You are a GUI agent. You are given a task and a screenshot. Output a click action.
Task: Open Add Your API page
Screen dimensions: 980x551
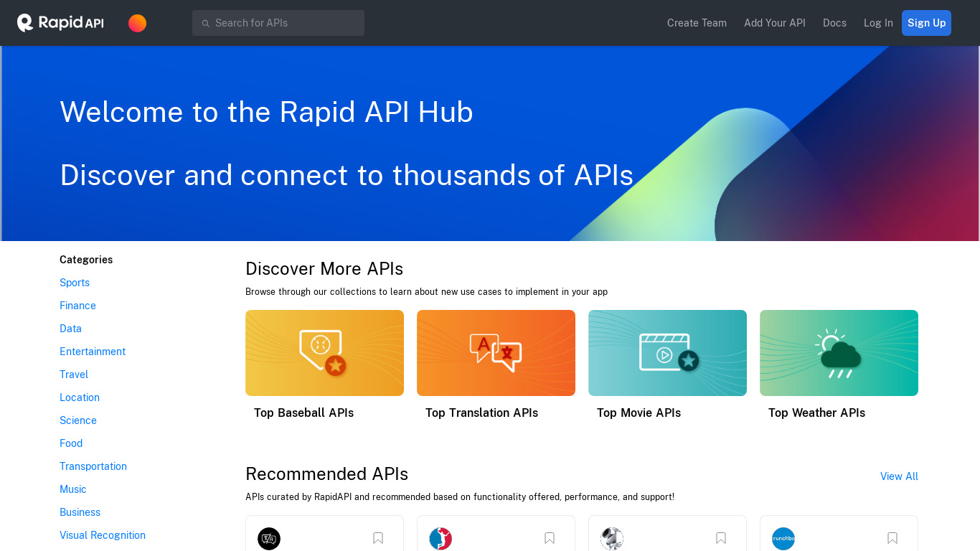click(775, 23)
